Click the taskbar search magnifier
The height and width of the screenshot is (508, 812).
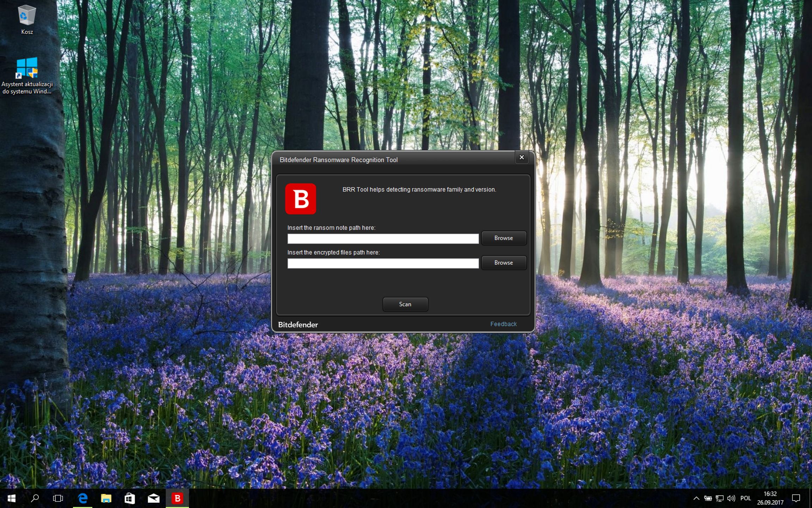click(x=35, y=498)
